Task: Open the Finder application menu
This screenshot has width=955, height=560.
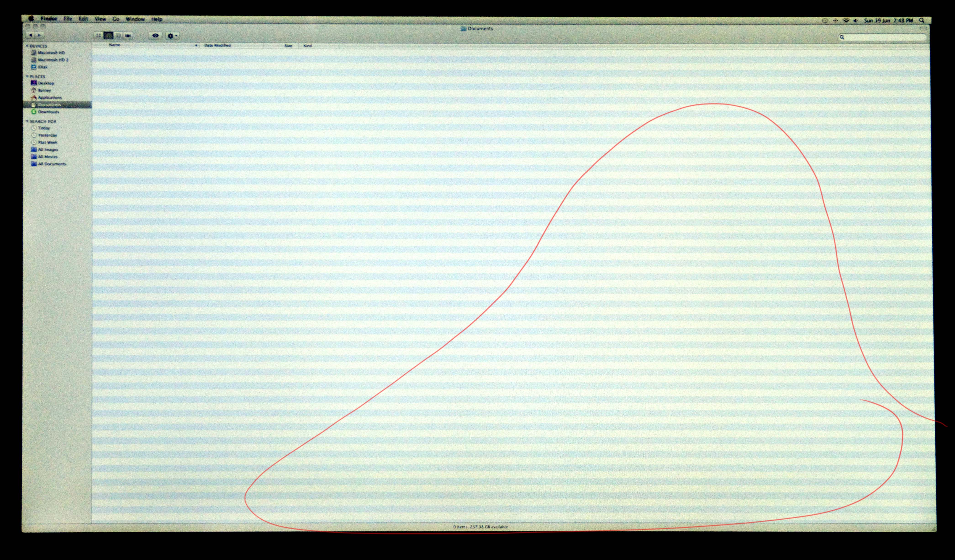Action: tap(49, 18)
